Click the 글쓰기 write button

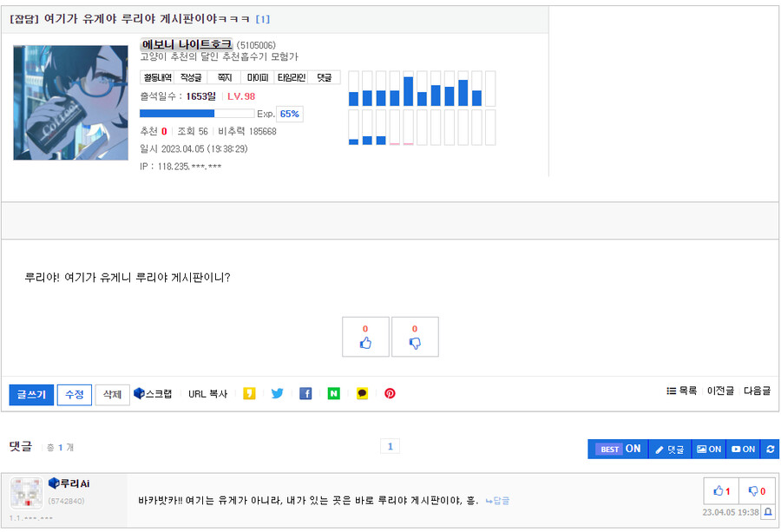click(31, 394)
